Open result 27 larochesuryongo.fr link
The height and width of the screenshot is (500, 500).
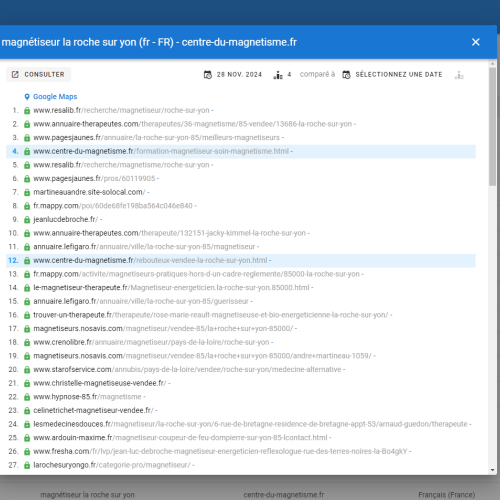tap(112, 466)
